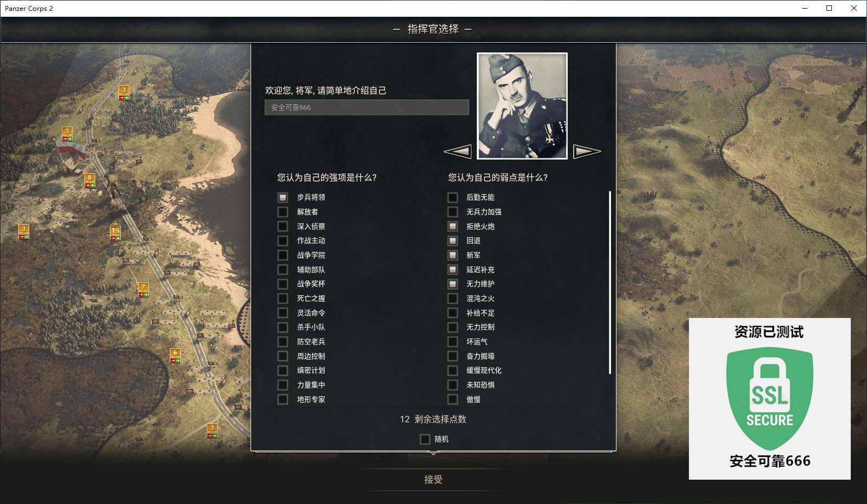
Task: Expand the panel's bottom chevron arrow
Action: [x=433, y=453]
